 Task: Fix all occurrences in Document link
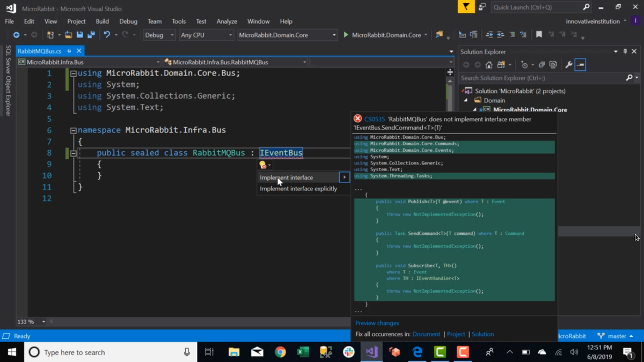pos(426,334)
